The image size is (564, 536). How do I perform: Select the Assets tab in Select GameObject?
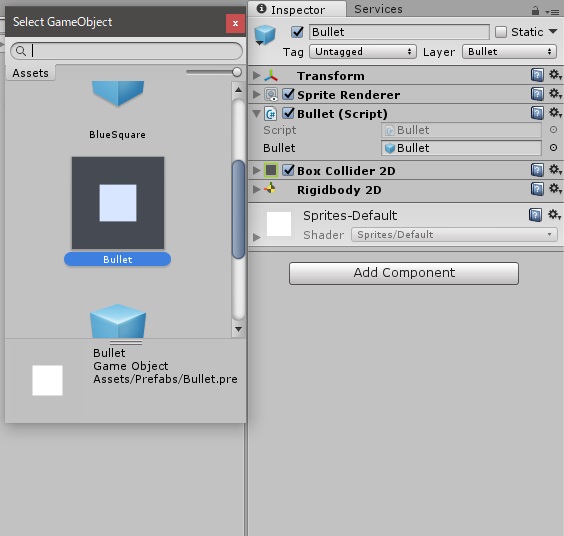pos(31,73)
